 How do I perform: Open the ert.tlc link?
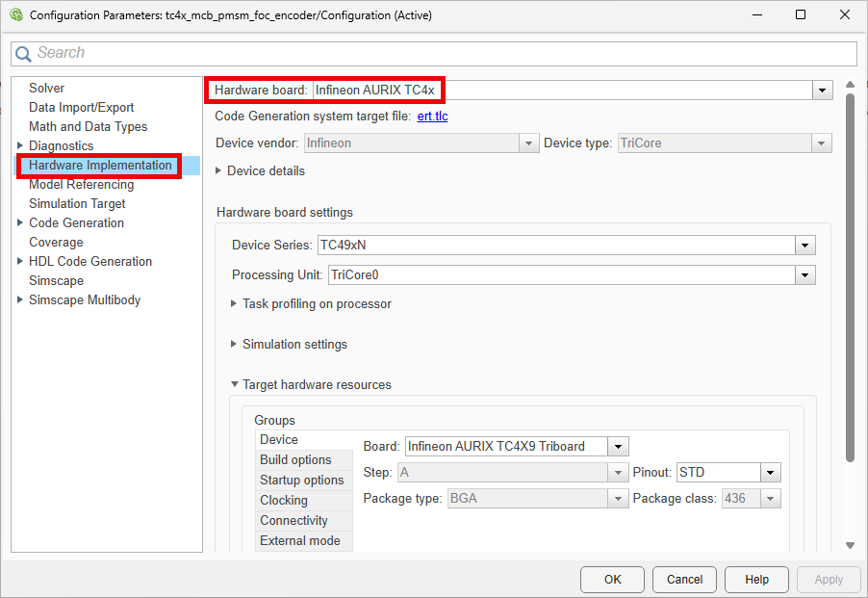tap(432, 117)
